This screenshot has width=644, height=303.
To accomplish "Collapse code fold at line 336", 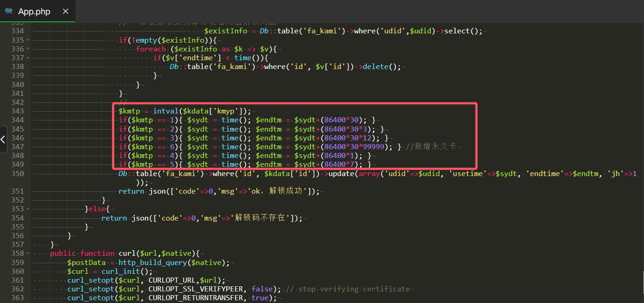I will (27, 49).
